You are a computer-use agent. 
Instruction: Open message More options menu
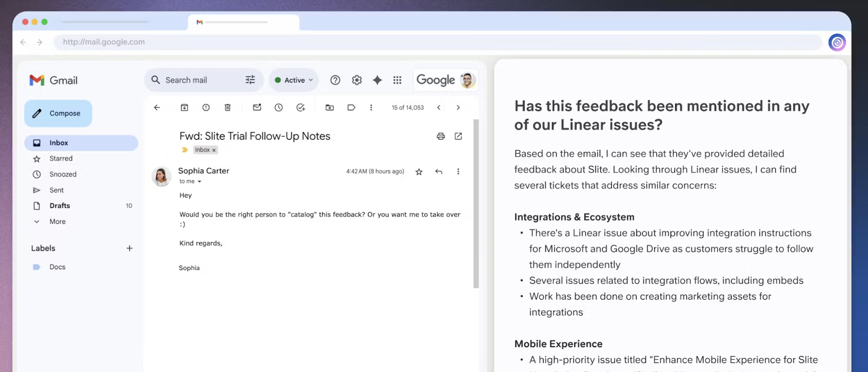[x=458, y=171]
